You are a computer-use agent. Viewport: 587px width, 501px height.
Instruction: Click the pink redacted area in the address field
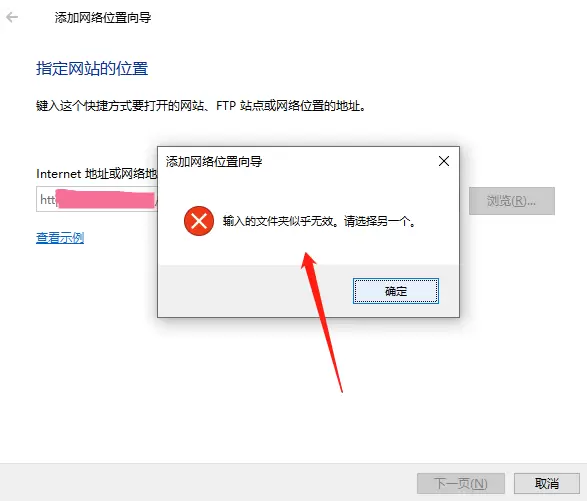[106, 199]
